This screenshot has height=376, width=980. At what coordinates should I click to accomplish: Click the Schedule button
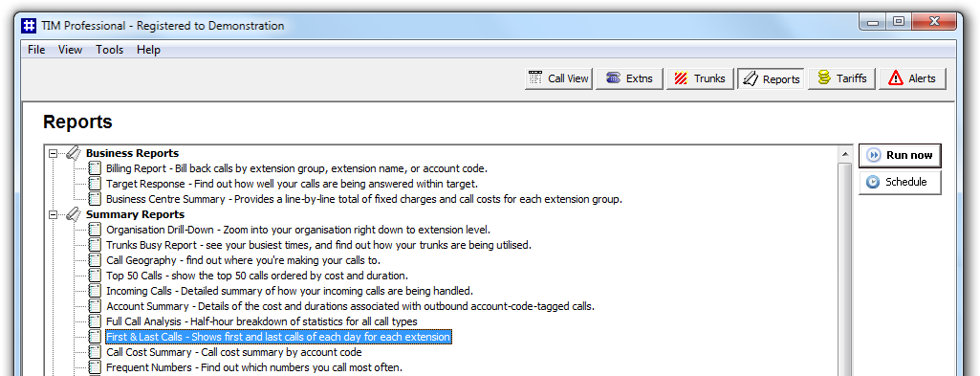coord(900,182)
